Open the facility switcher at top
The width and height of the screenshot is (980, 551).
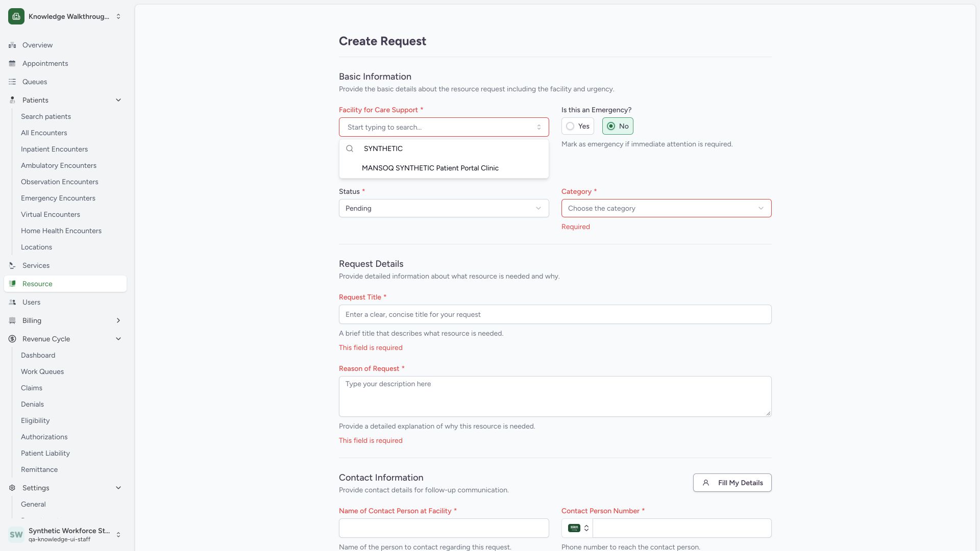[x=65, y=16]
